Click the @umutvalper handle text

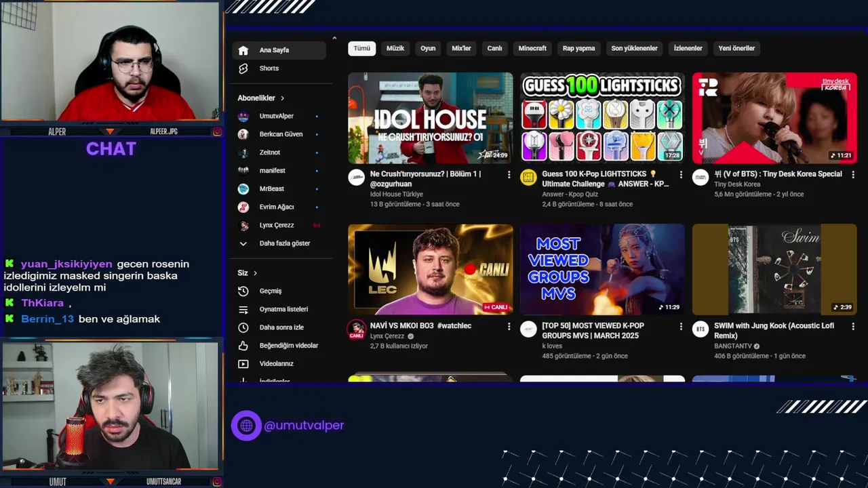(x=304, y=426)
